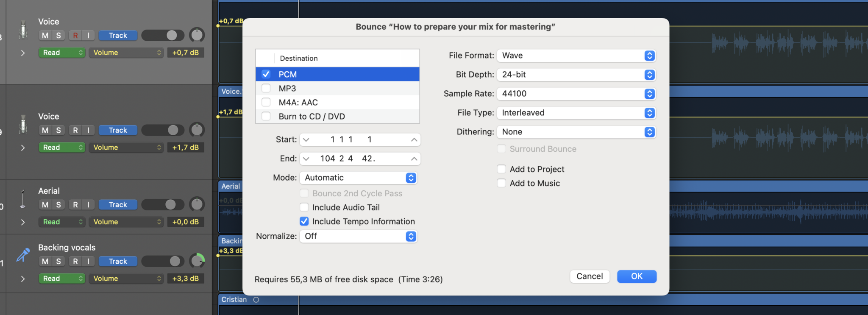Click the loop circle on Cristian region
The width and height of the screenshot is (868, 315).
256,300
